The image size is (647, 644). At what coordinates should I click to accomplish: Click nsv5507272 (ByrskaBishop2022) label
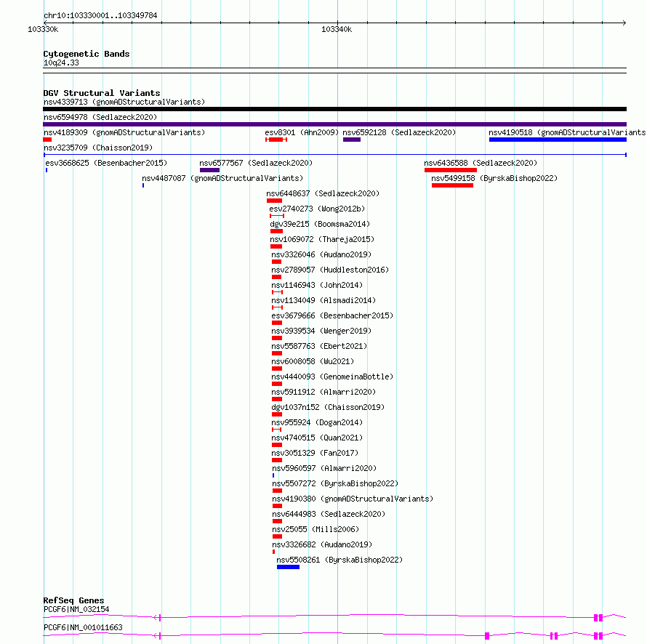335,483
